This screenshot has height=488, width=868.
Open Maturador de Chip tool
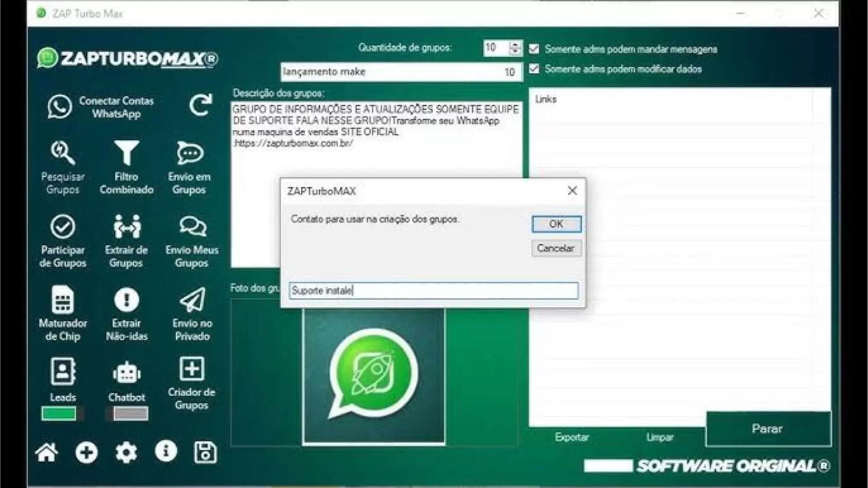62,314
